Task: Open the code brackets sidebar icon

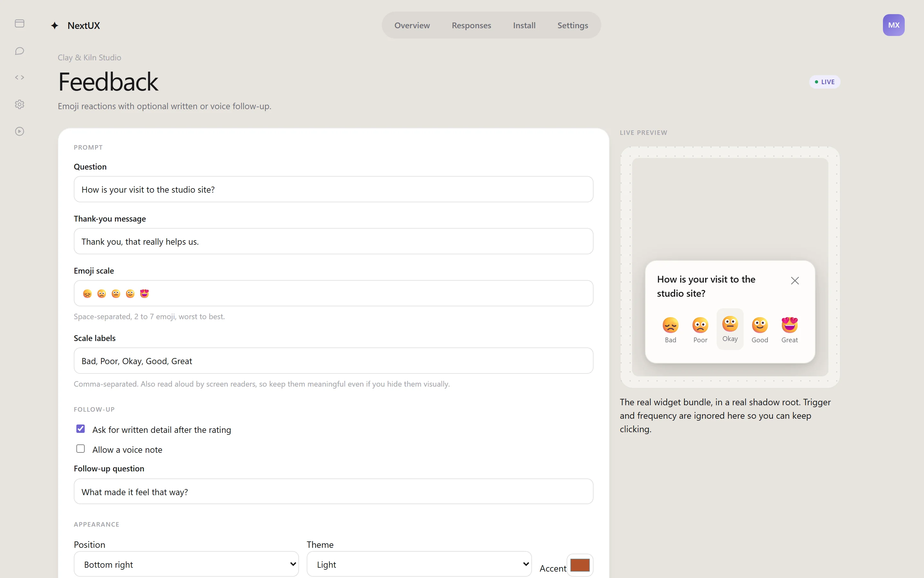Action: [20, 78]
